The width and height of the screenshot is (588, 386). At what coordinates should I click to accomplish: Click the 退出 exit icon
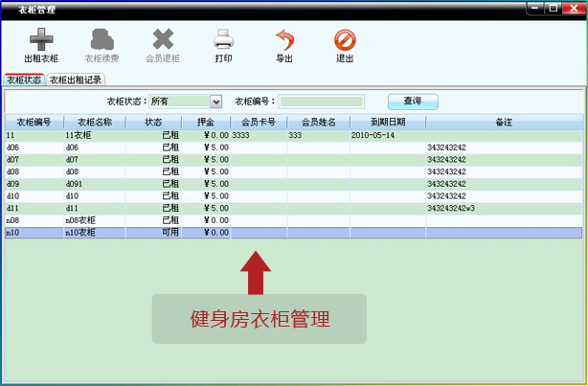[345, 40]
